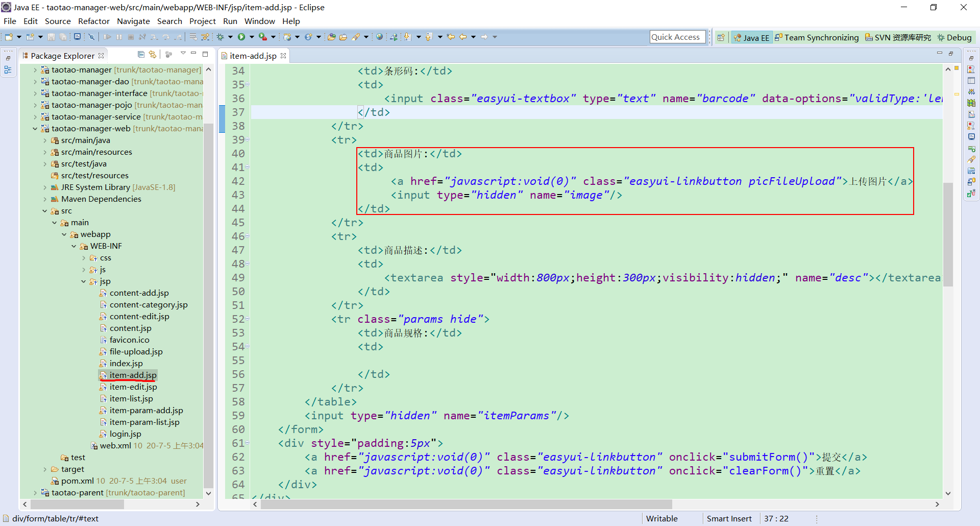The height and width of the screenshot is (526, 980).
Task: Click the editor horizontal scrollbar thumb
Action: [466, 504]
